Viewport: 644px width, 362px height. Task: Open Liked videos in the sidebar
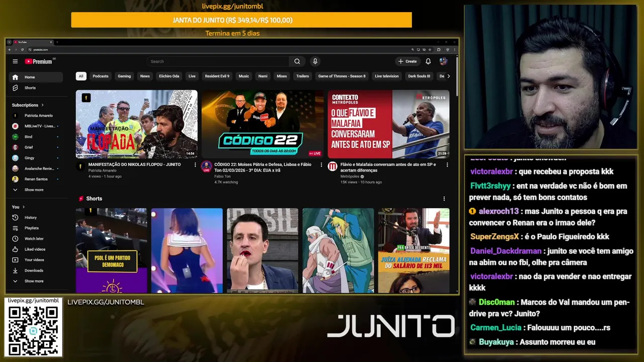click(36, 249)
